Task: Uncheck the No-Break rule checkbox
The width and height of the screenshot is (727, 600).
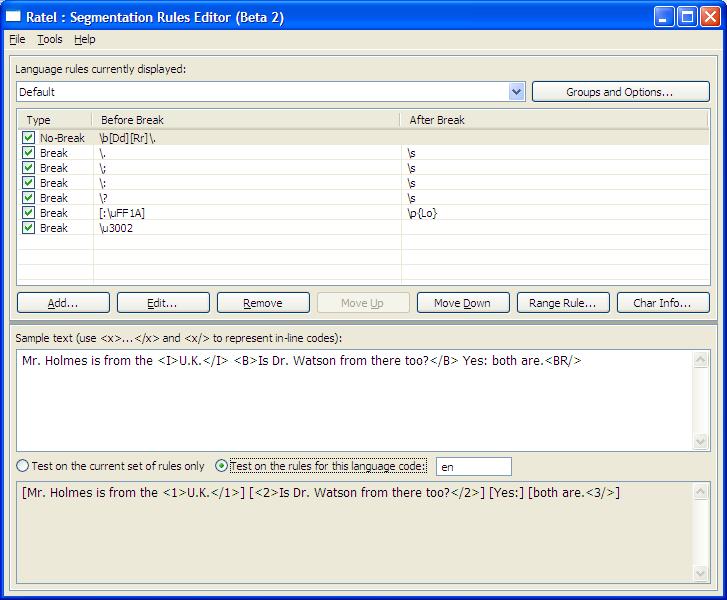Action: pos(28,138)
